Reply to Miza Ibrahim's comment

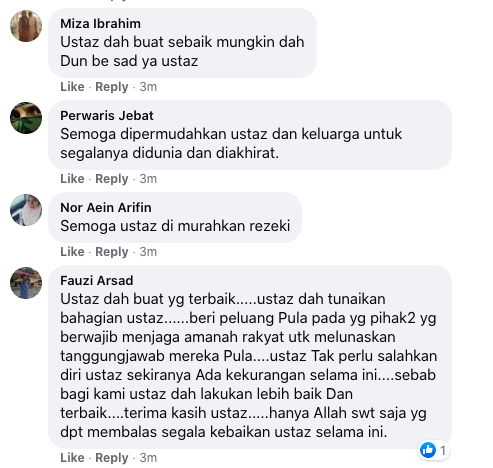112,87
